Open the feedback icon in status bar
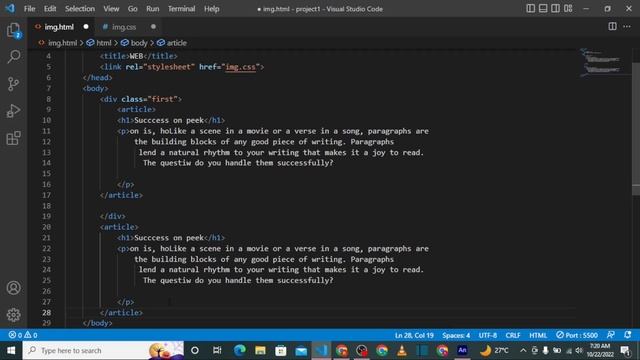 (611, 335)
